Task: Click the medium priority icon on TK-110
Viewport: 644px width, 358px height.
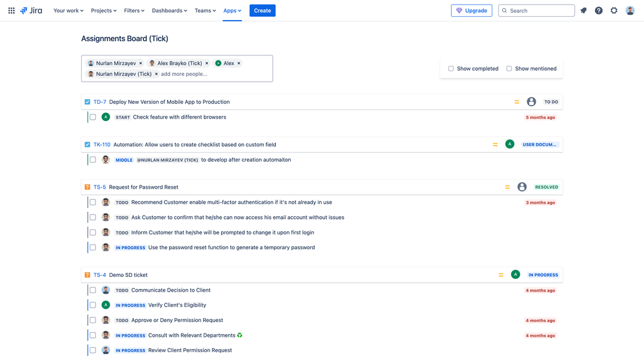Action: 495,144
